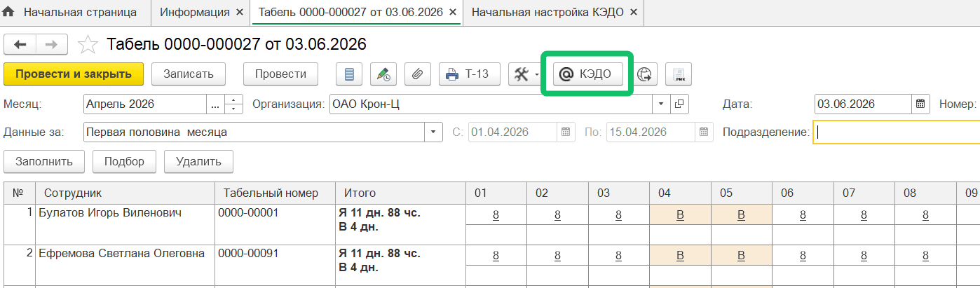Close the Начальная настройка КЭДО tab

[x=634, y=13]
